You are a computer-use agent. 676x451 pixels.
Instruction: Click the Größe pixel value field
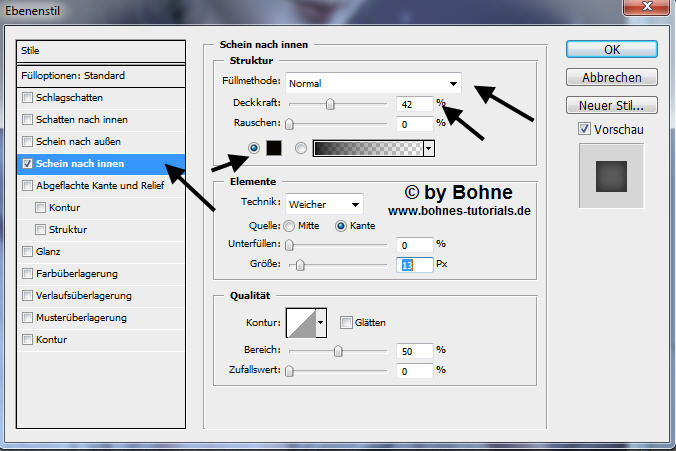point(414,265)
